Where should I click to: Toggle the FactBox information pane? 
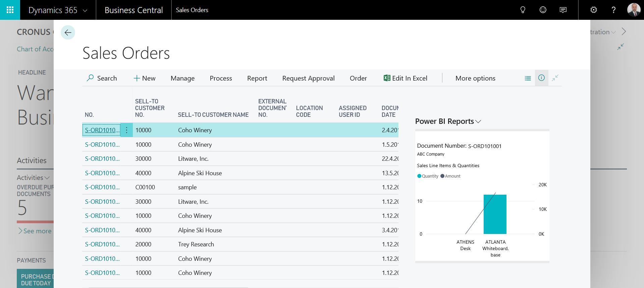coord(541,78)
